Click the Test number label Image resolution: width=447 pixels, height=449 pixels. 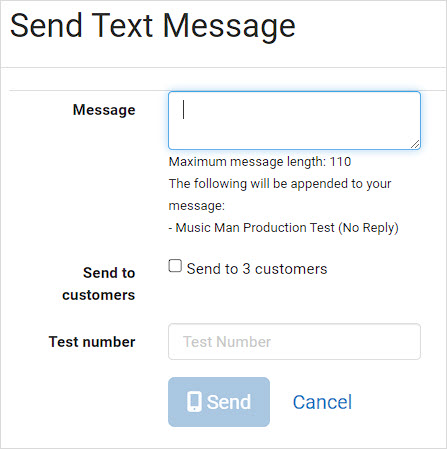[92, 342]
